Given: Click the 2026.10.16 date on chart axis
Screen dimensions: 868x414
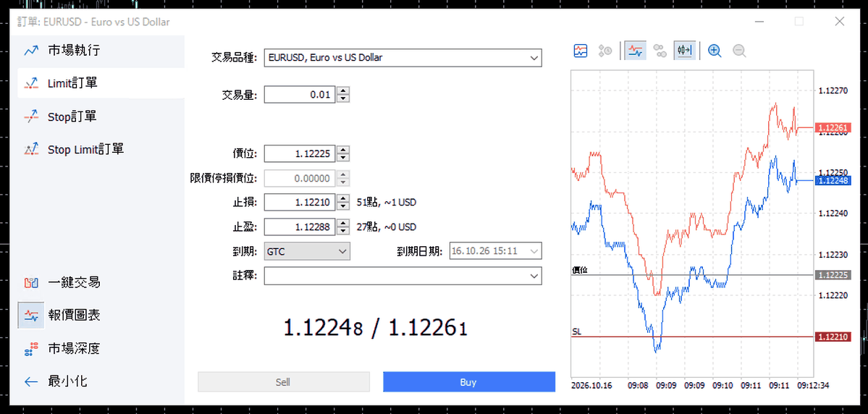Looking at the screenshot, I should click(591, 384).
